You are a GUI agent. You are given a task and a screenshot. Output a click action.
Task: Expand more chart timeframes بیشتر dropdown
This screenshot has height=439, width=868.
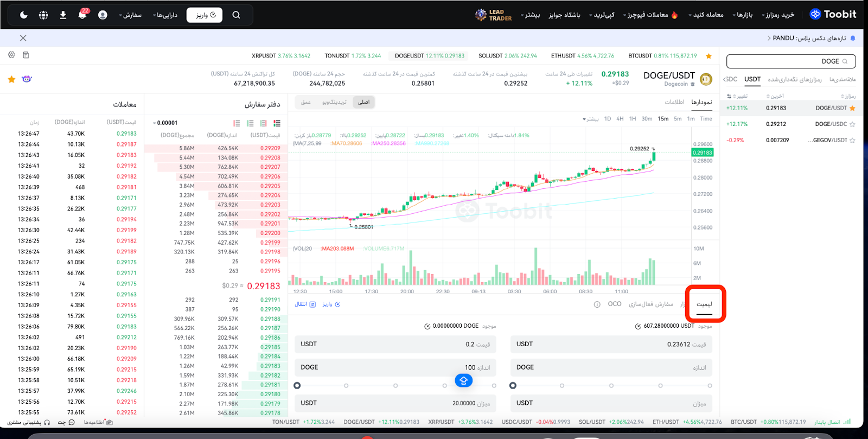[x=591, y=119]
